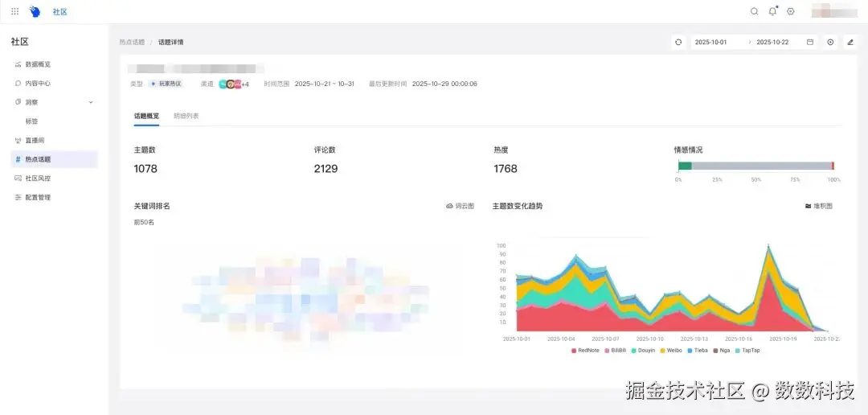Click the # icon of 热点话题
This screenshot has height=415, width=868.
click(x=18, y=159)
